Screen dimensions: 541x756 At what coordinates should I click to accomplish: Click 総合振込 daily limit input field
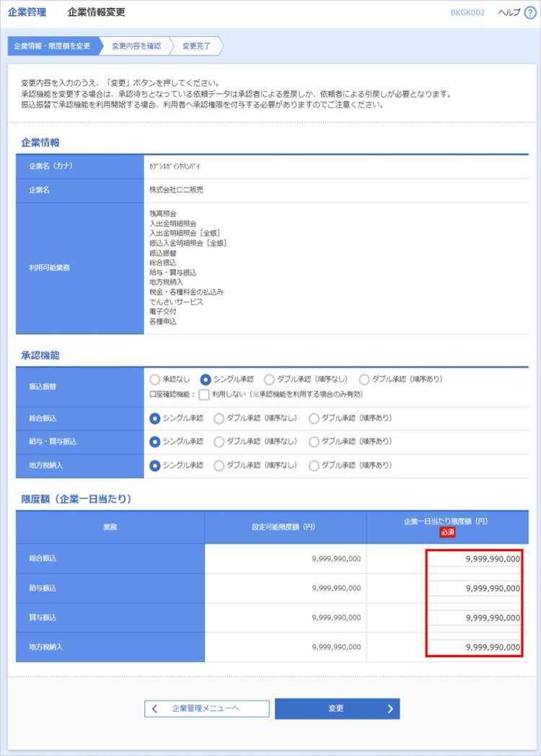click(474, 559)
